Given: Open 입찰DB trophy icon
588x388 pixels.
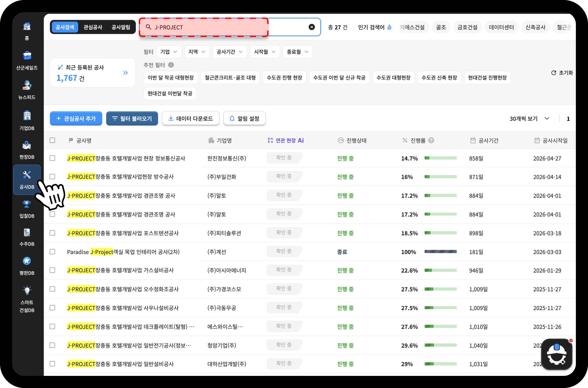Looking at the screenshot, I should 27,204.
